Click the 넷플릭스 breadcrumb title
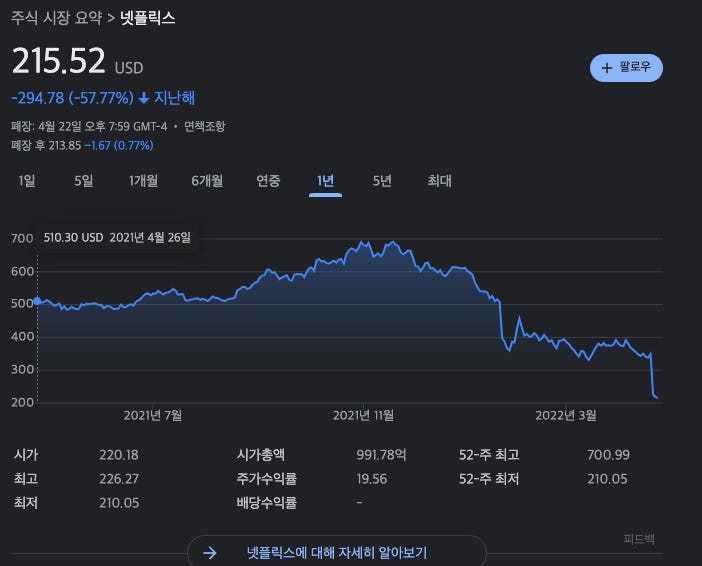The image size is (702, 566). (x=148, y=18)
